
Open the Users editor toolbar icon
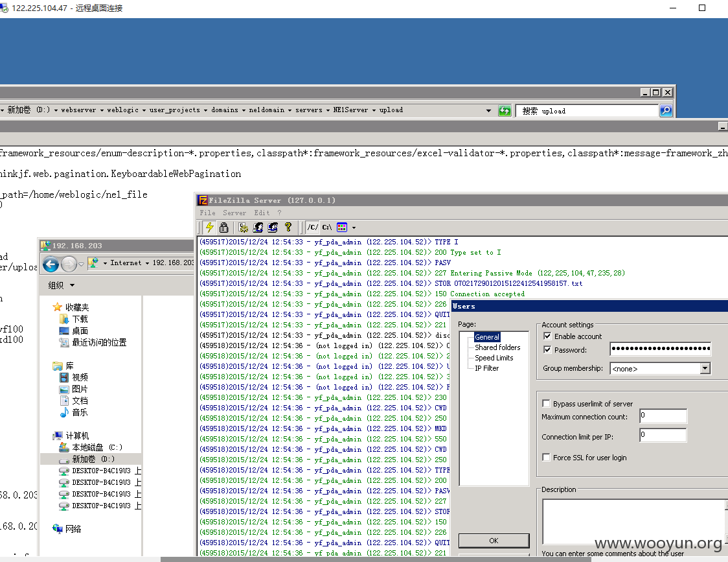point(258,228)
